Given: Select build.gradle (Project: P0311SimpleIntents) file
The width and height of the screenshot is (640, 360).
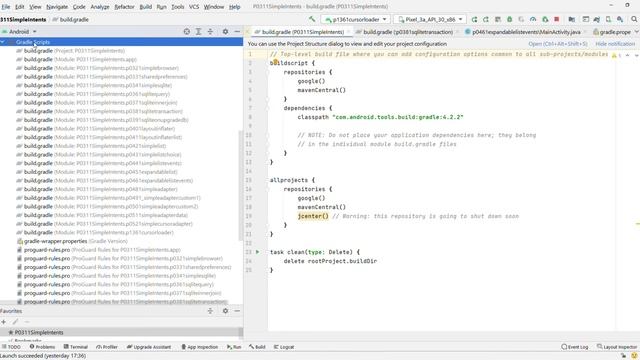Looking at the screenshot, I should coord(70,51).
